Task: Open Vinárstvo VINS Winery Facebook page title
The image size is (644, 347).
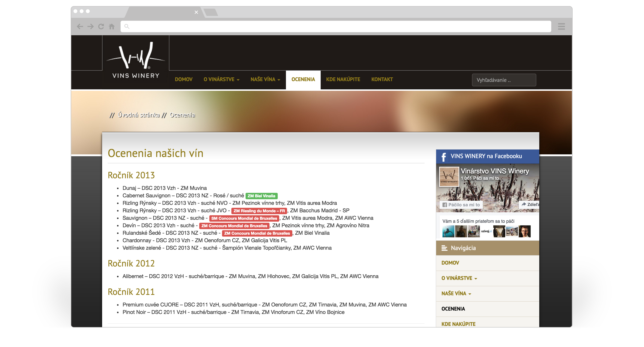Action: click(495, 171)
